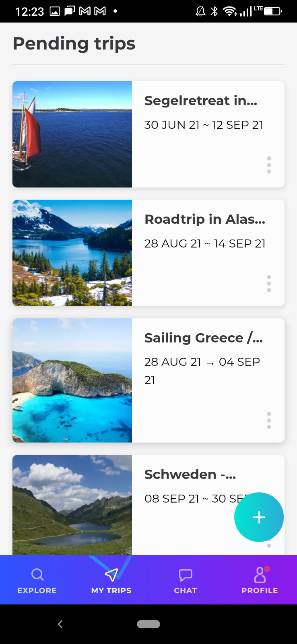Open the Roadtrip in Alas... trip title

pos(205,219)
